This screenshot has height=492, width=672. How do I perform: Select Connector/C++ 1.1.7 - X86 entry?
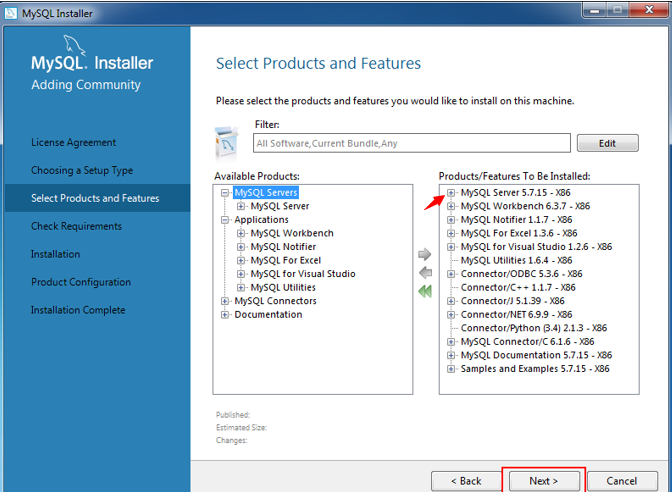click(x=518, y=288)
